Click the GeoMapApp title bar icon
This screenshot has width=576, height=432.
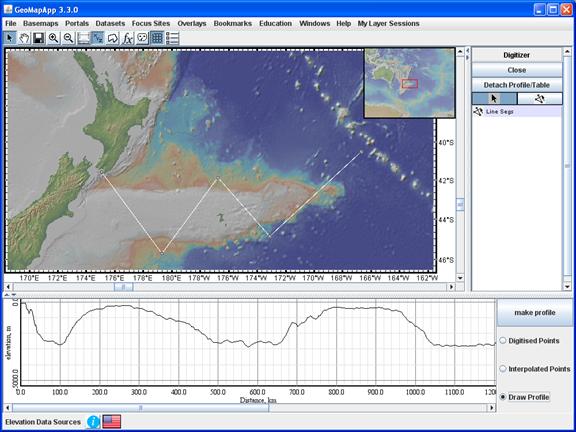point(8,9)
